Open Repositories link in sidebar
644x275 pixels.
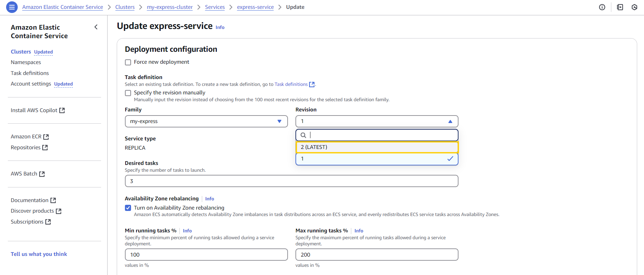pos(26,148)
